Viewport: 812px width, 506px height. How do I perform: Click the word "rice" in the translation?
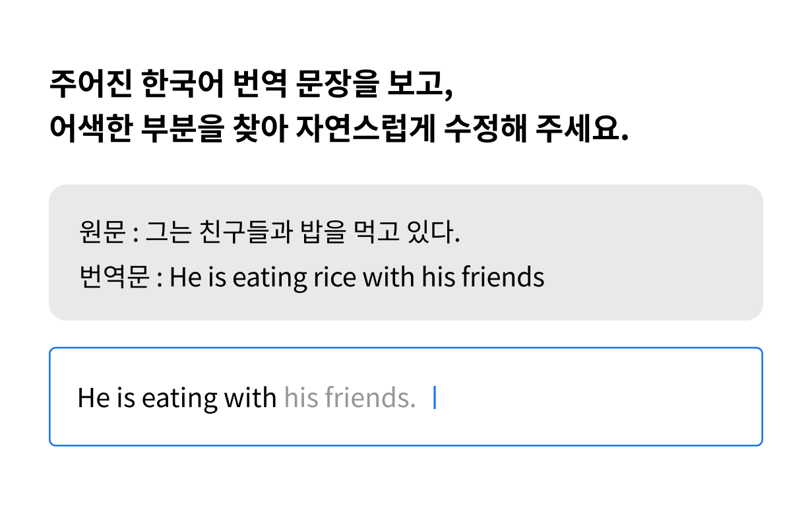335,278
